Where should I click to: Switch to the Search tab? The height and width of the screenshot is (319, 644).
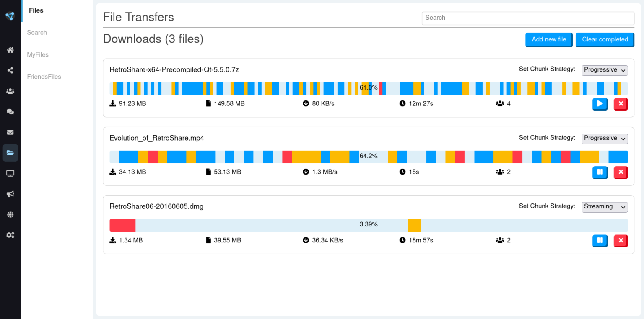coord(37,33)
